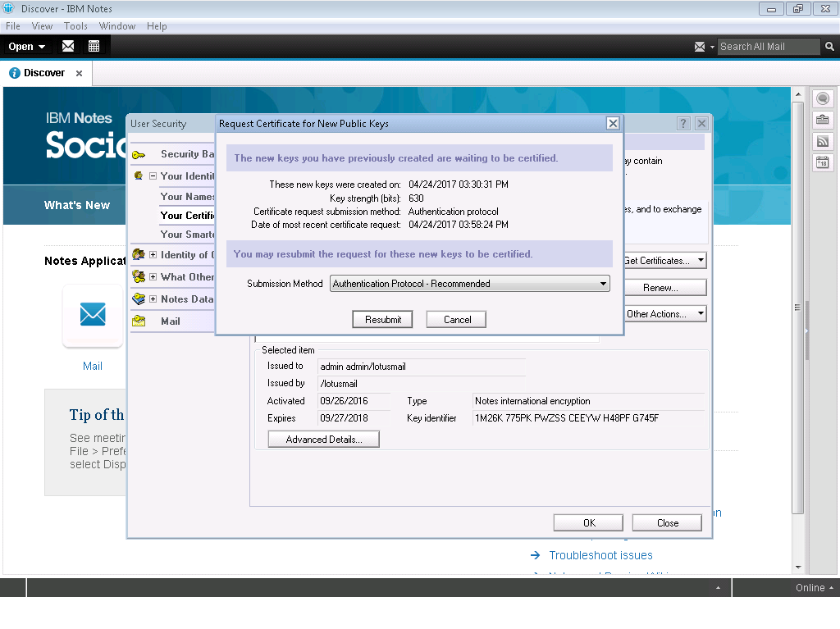Image resolution: width=840 pixels, height=629 pixels.
Task: Click the What Others Do tree icon
Action: 138,276
